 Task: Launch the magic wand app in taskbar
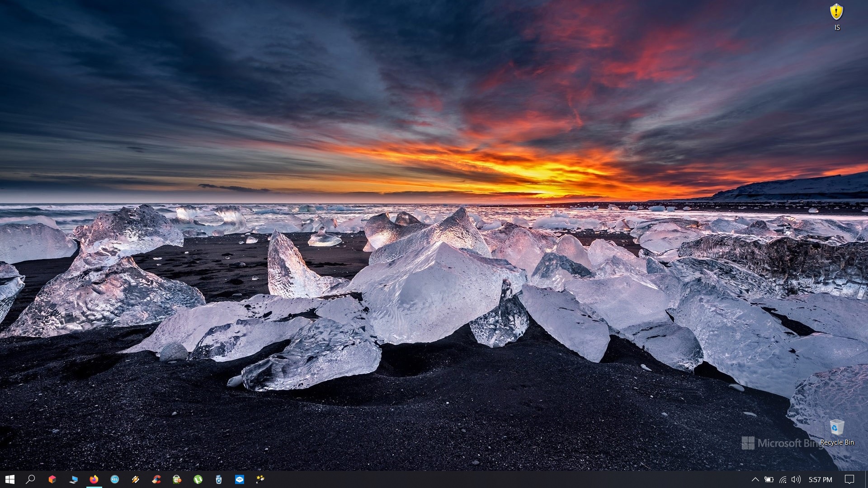click(260, 479)
